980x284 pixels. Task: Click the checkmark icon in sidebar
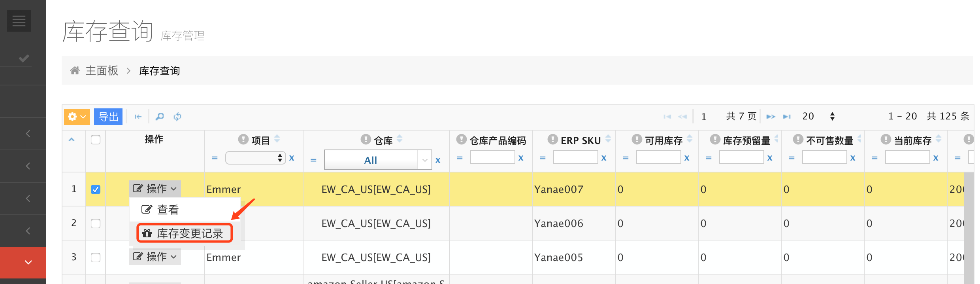click(24, 59)
